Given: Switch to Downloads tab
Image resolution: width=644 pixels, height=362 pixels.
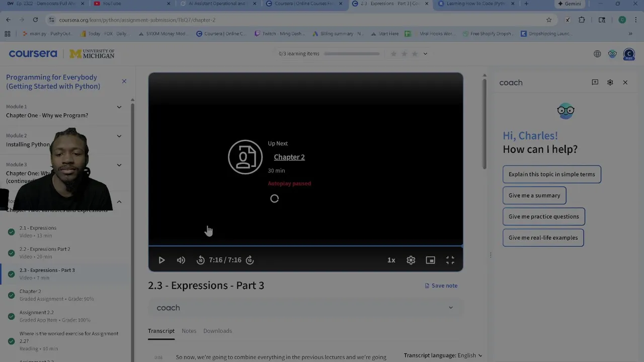Looking at the screenshot, I should coord(217,331).
